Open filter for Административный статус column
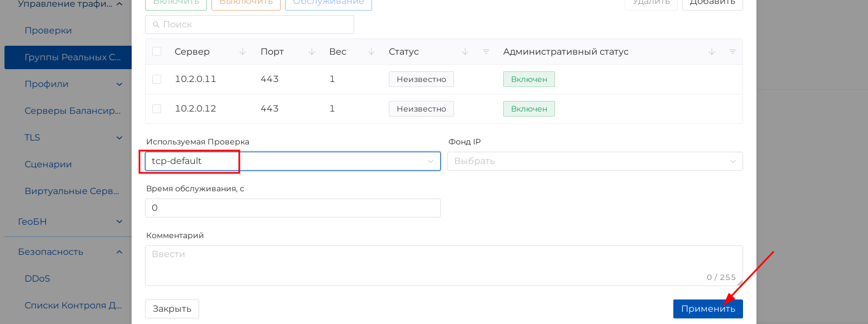This screenshot has height=324, width=868. [x=732, y=52]
